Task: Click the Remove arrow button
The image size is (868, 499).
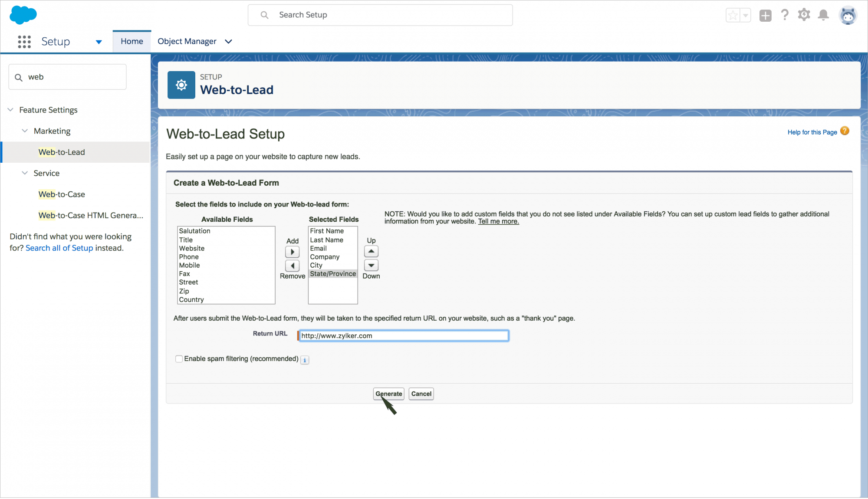Action: tap(292, 266)
